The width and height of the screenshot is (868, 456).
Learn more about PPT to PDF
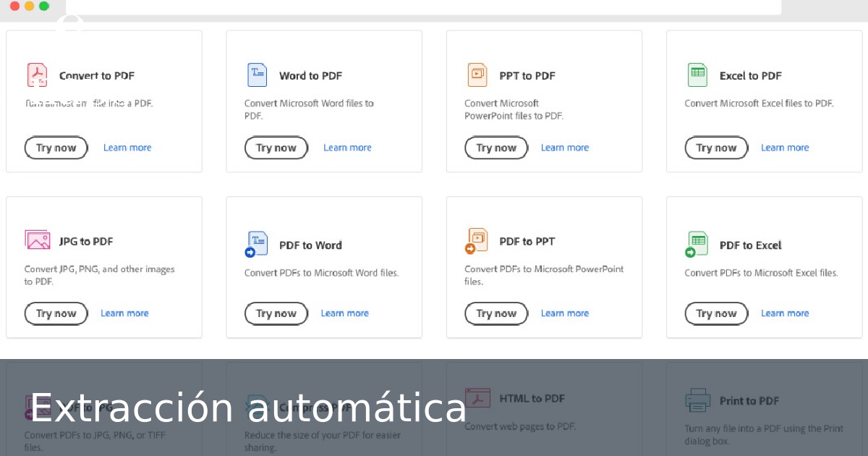565,148
